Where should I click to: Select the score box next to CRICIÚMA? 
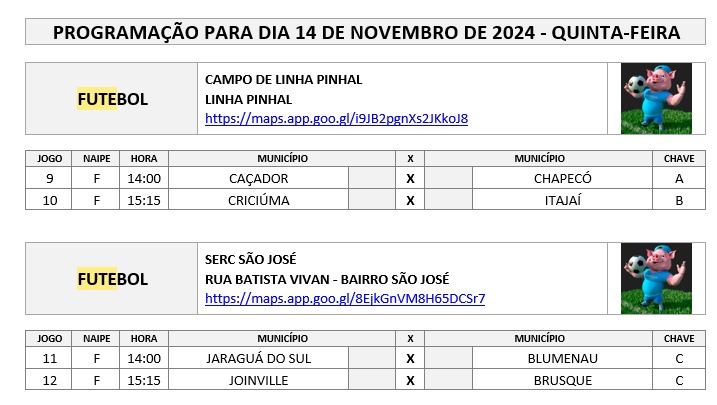pyautogui.click(x=372, y=200)
